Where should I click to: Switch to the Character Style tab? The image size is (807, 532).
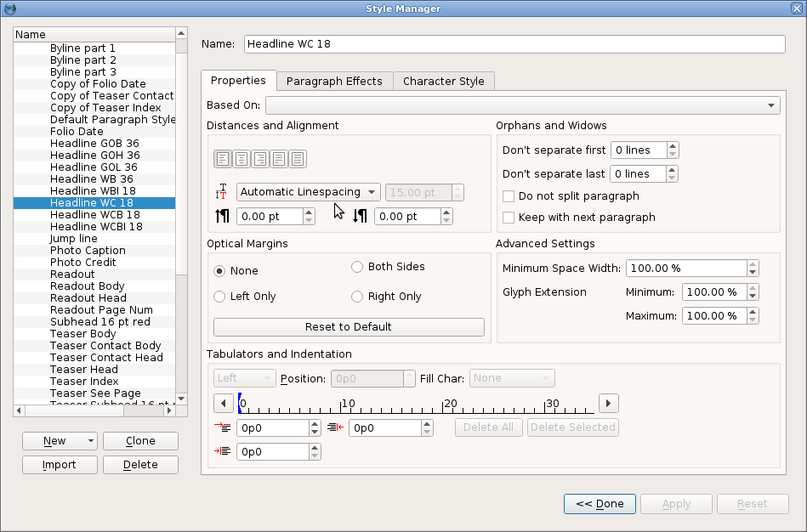click(443, 82)
